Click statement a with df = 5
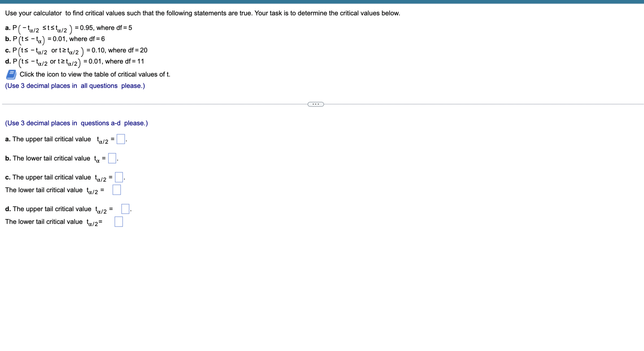Screen dimensions: 644x351 (x=69, y=28)
